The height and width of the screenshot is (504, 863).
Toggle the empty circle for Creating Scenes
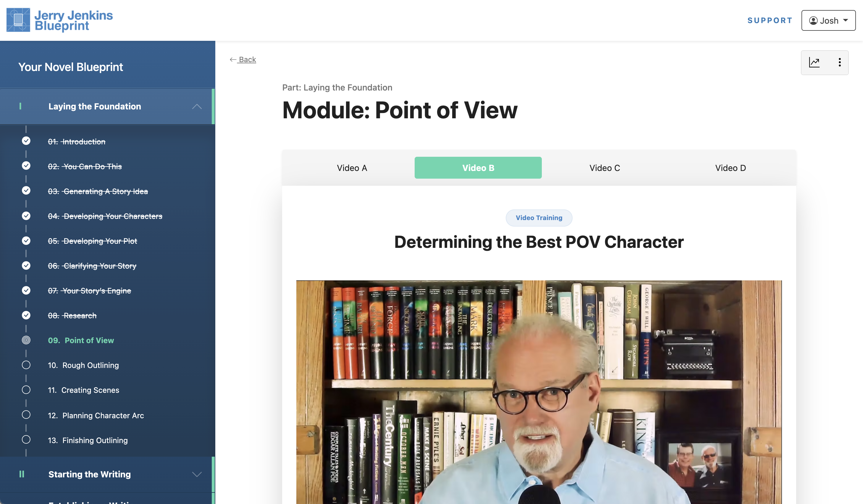(26, 390)
